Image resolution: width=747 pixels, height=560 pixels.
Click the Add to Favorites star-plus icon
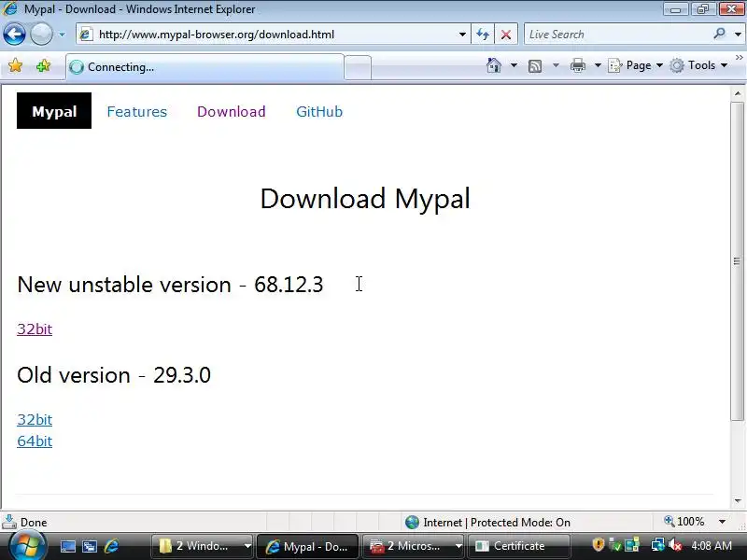click(43, 65)
